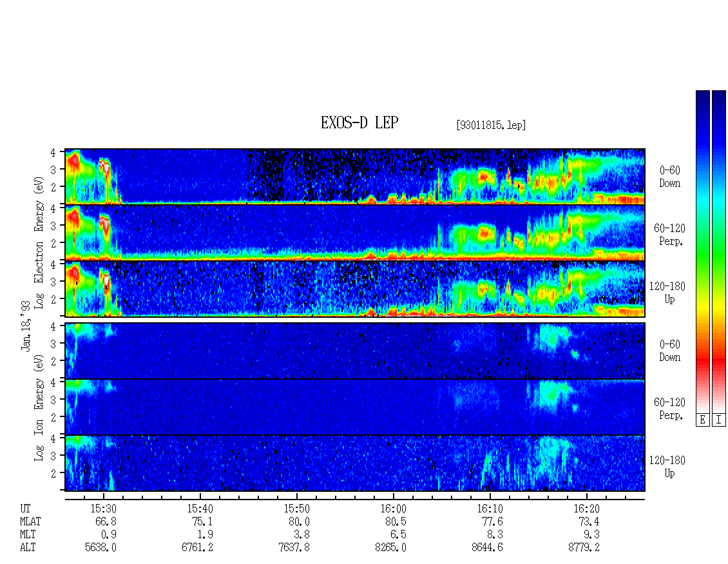Click the ALT value 8644.6
728x564 pixels.
487,548
